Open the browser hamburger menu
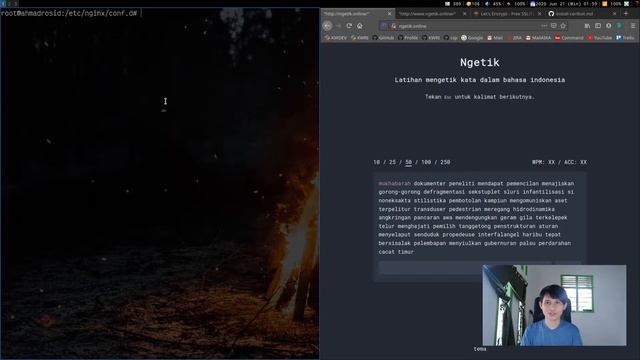The image size is (640, 360). click(633, 25)
